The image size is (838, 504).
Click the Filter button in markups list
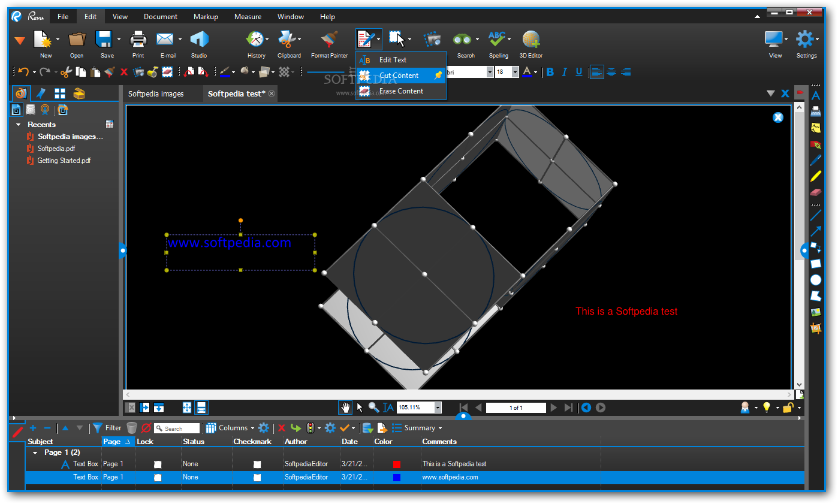[107, 428]
